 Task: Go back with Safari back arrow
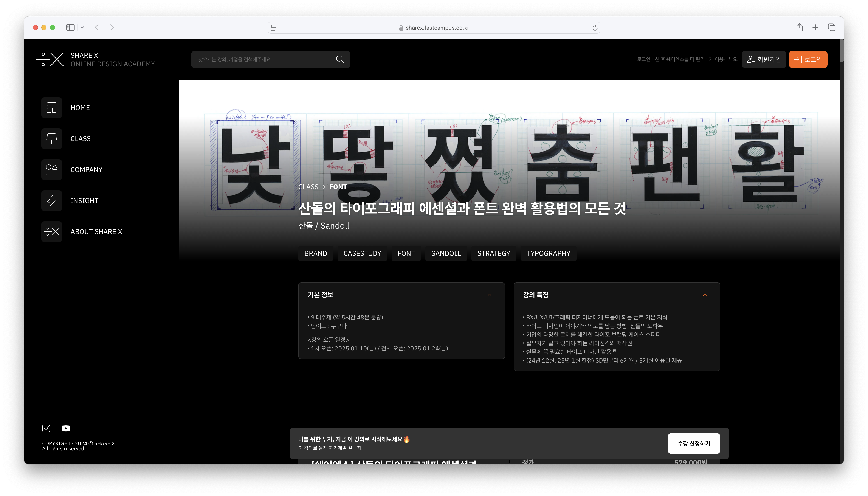97,27
